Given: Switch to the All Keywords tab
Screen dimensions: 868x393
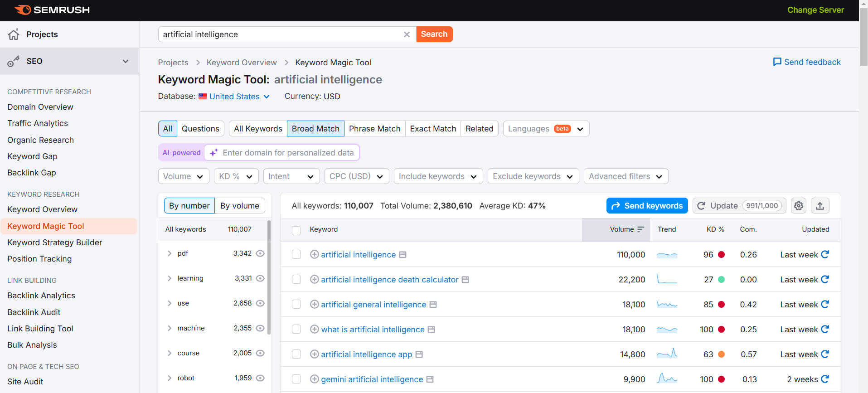Looking at the screenshot, I should coord(258,129).
